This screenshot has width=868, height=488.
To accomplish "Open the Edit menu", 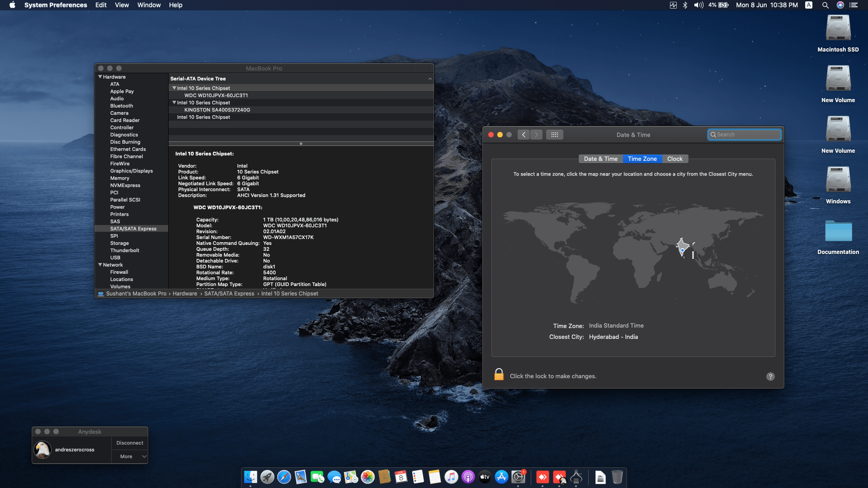I will tap(101, 5).
